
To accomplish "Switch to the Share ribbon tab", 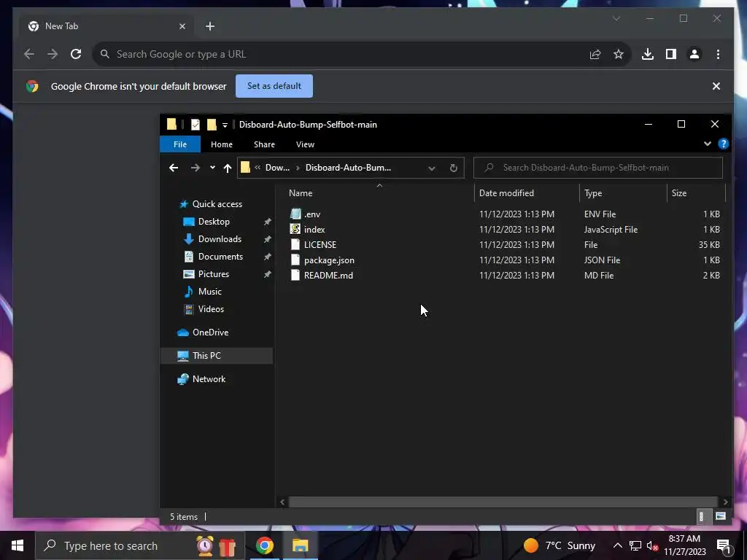I will click(x=264, y=144).
